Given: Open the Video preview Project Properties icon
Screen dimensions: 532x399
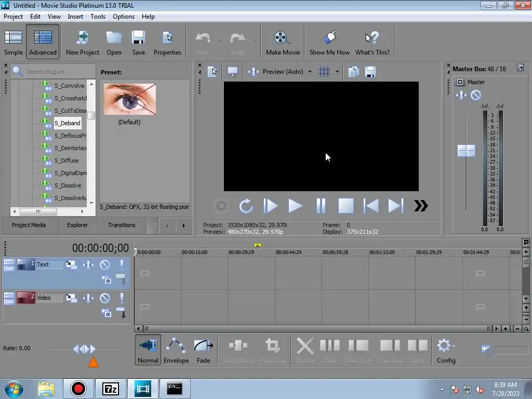Looking at the screenshot, I should 212,72.
